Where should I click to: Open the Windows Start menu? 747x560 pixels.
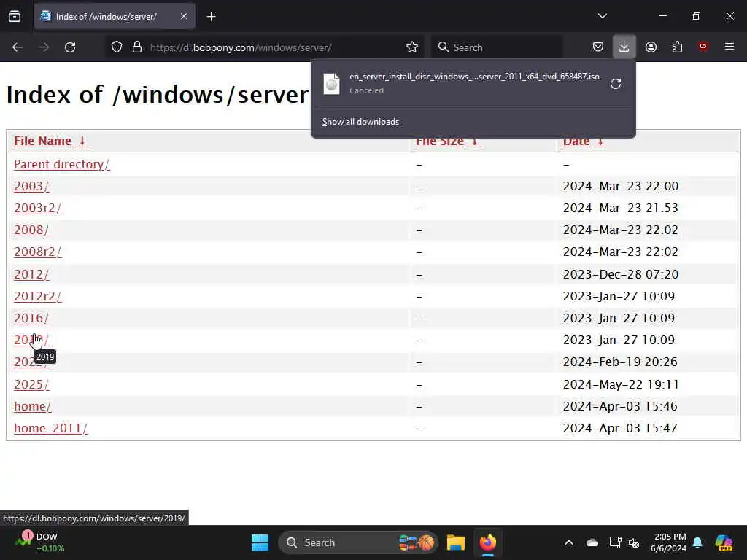coord(260,542)
